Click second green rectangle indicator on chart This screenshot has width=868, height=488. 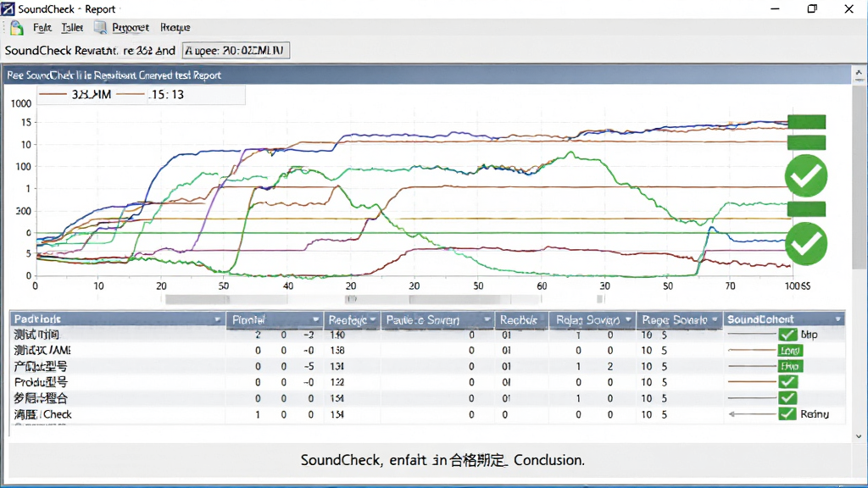click(807, 142)
